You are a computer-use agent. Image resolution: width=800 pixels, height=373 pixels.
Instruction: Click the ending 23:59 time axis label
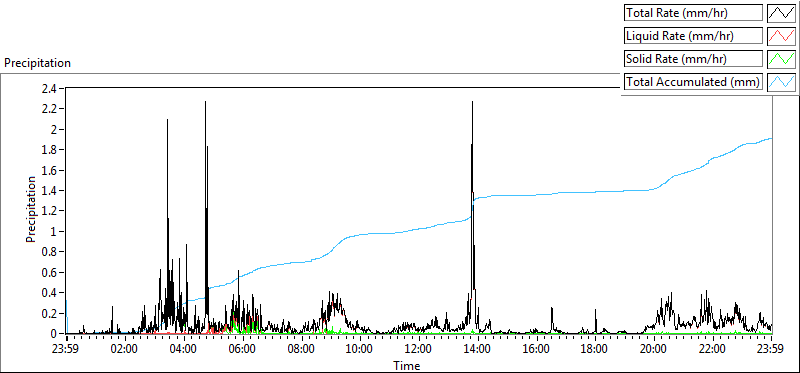point(771,350)
